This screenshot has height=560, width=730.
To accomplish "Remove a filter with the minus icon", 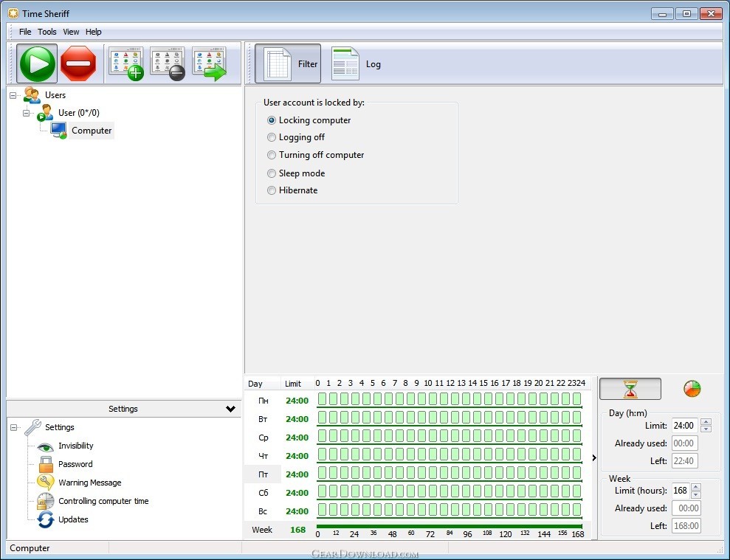I will point(168,63).
